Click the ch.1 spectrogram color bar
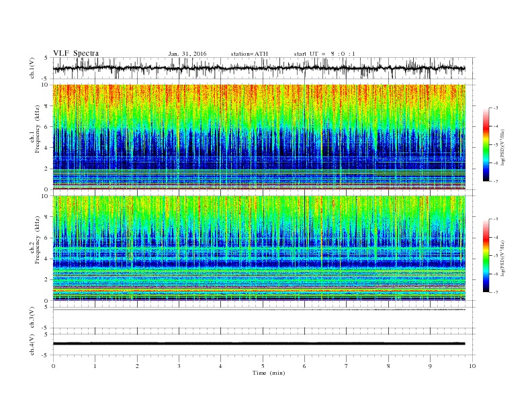 pyautogui.click(x=486, y=144)
